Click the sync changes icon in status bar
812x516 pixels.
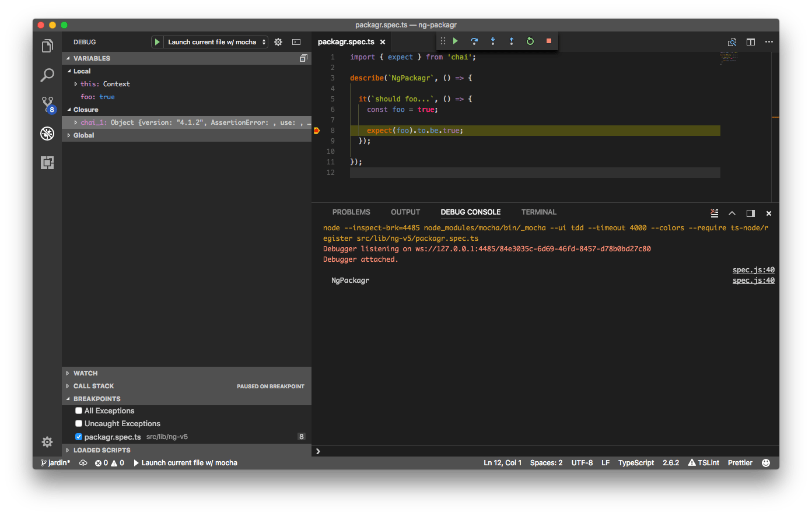pyautogui.click(x=83, y=463)
